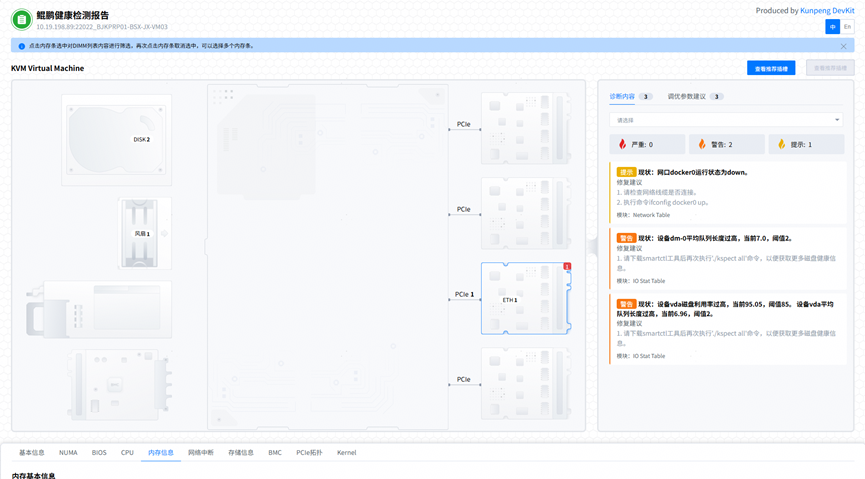Viewport: 865px width, 479px height.
Task: Switch to the 调优参数建议 tab
Action: 687,97
